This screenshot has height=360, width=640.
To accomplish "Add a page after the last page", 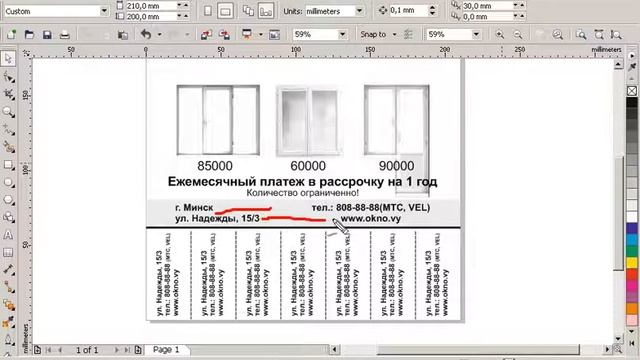I will (138, 350).
